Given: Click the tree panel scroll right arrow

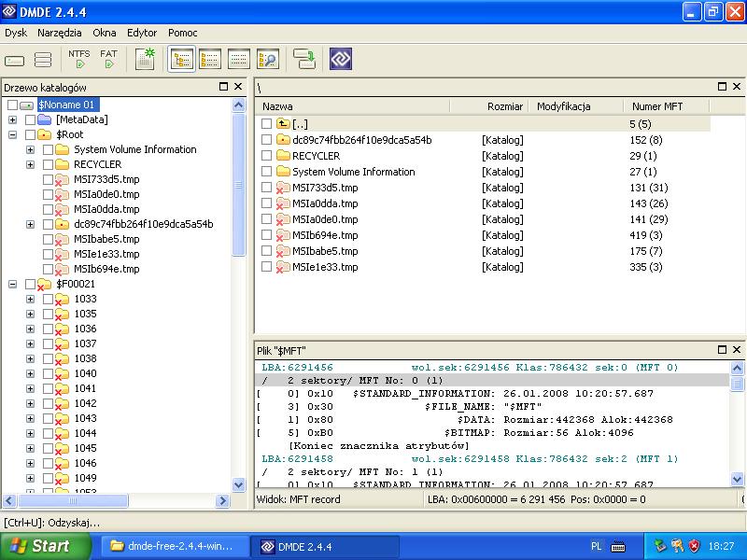Looking at the screenshot, I should (222, 500).
